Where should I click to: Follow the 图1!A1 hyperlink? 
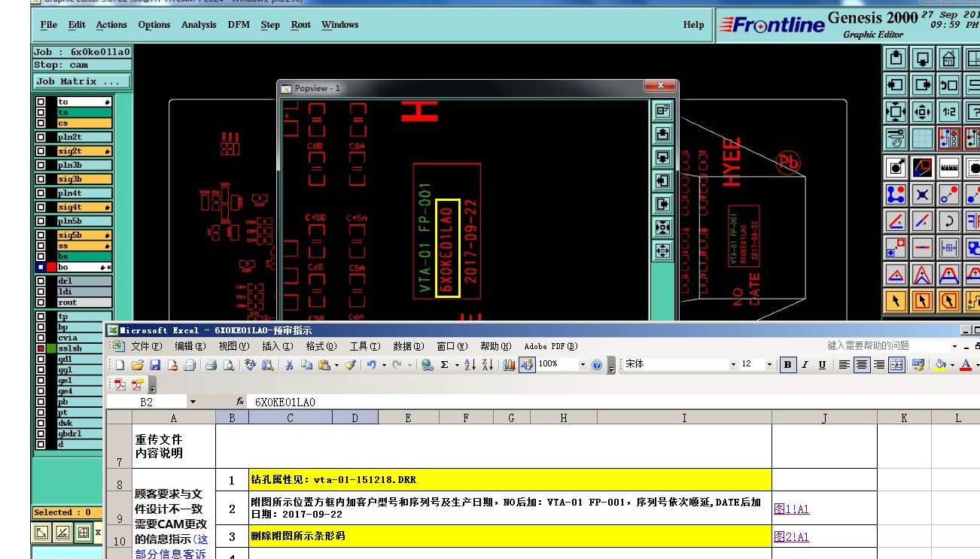pos(791,509)
